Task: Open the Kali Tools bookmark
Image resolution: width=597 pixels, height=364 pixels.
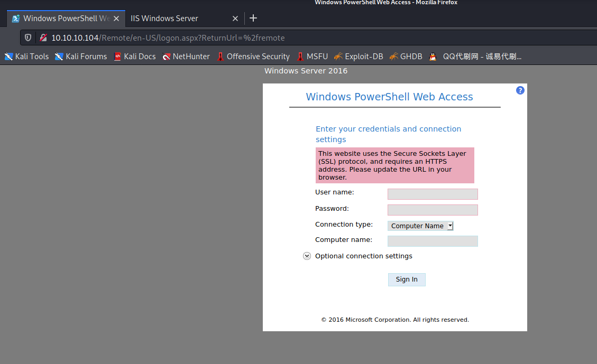Action: [26, 57]
